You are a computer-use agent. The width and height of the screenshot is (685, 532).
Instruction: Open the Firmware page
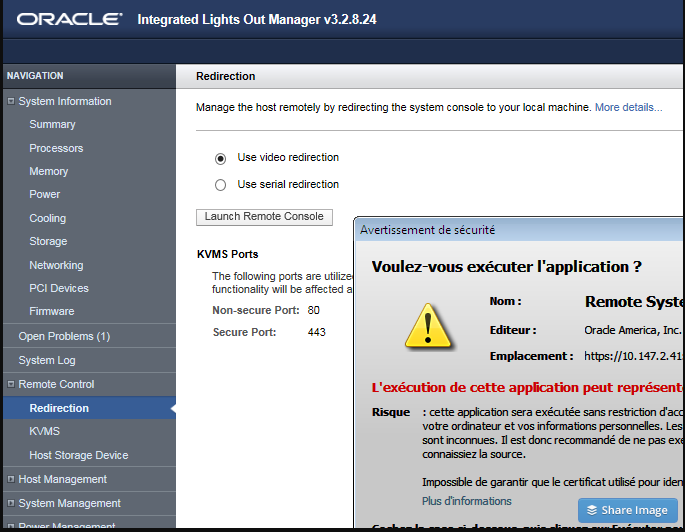52,311
